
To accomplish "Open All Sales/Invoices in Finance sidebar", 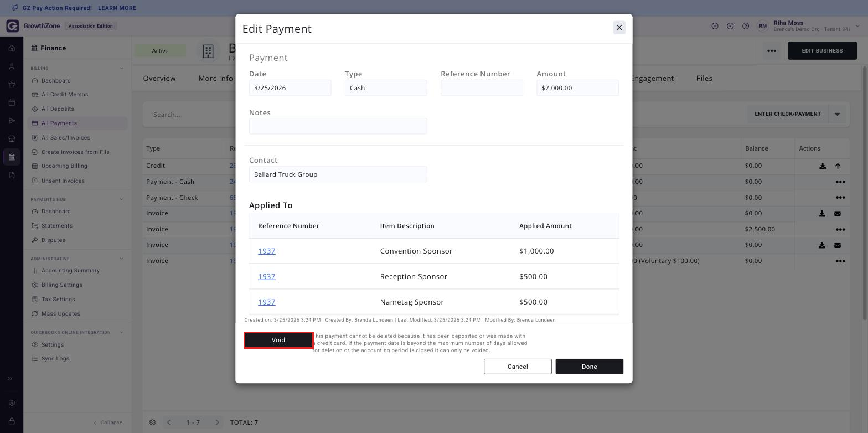I will 65,138.
